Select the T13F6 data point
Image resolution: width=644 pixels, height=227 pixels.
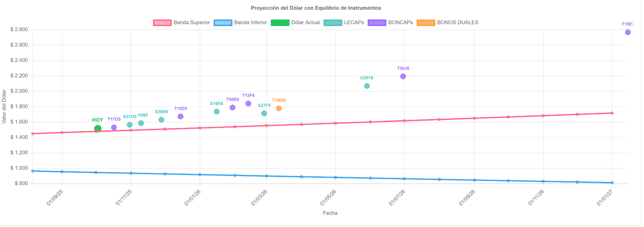(248, 104)
